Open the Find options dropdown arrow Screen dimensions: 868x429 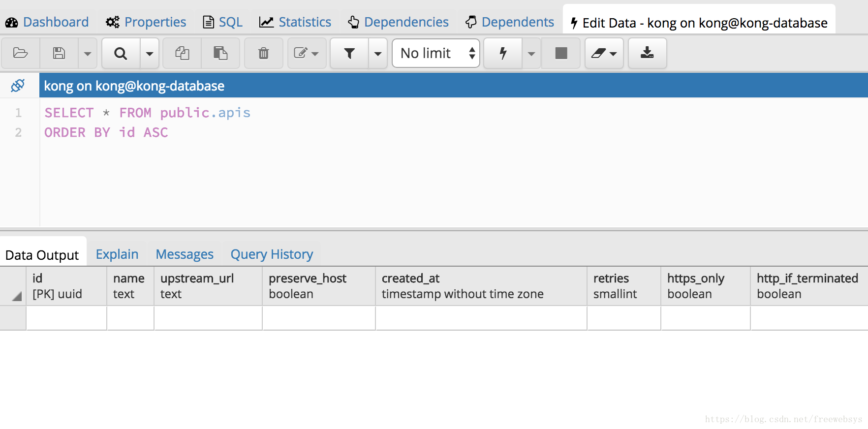coord(150,53)
